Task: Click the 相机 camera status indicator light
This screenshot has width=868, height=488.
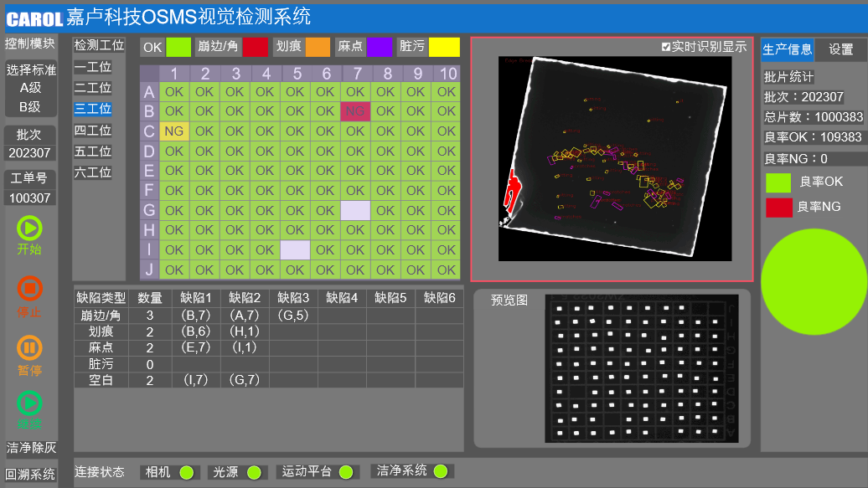Action: [x=186, y=473]
